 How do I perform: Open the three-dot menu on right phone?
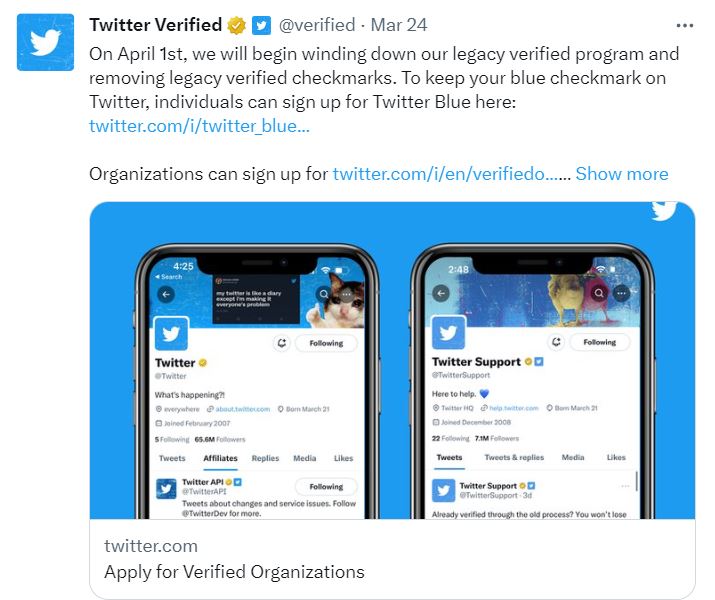coord(622,293)
